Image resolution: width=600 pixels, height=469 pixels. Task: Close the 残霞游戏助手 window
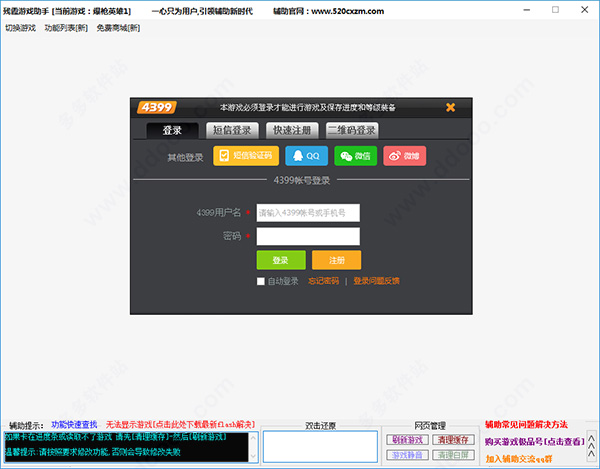click(x=584, y=10)
